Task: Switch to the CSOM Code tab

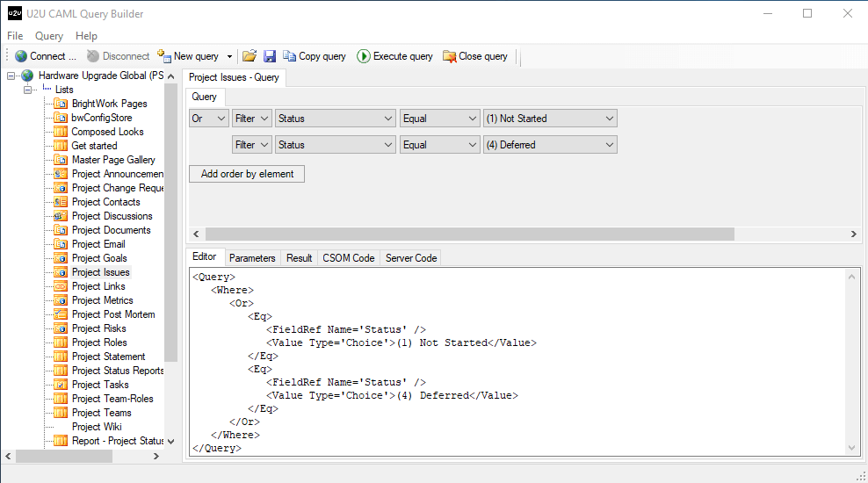Action: tap(348, 258)
